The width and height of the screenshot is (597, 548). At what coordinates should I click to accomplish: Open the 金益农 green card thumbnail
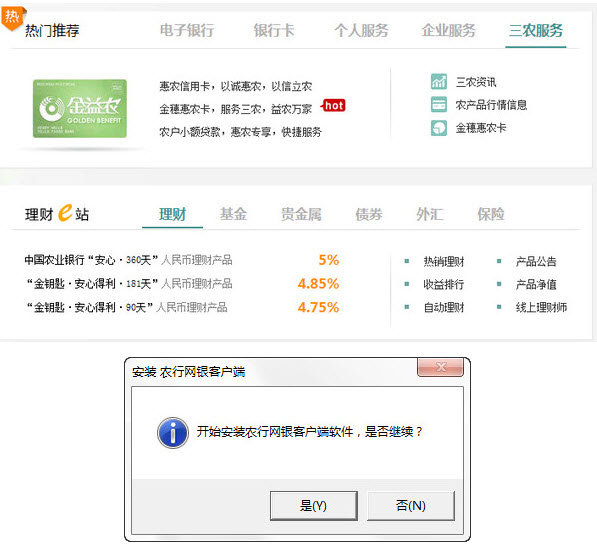point(80,109)
